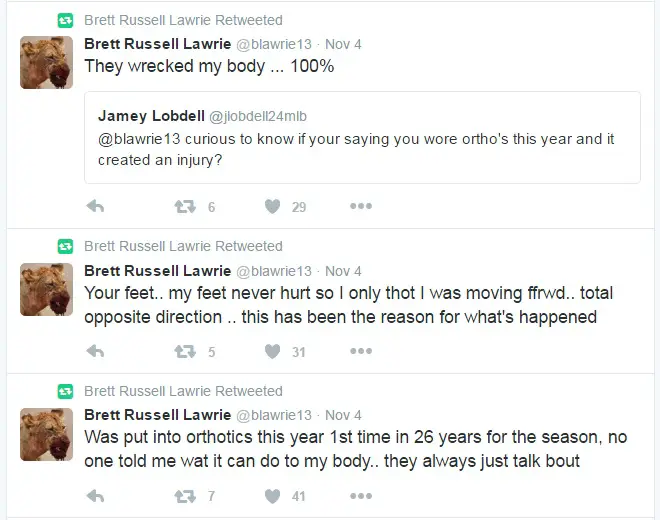Like the tweet with 31 likes
This screenshot has width=660, height=520.
272,351
